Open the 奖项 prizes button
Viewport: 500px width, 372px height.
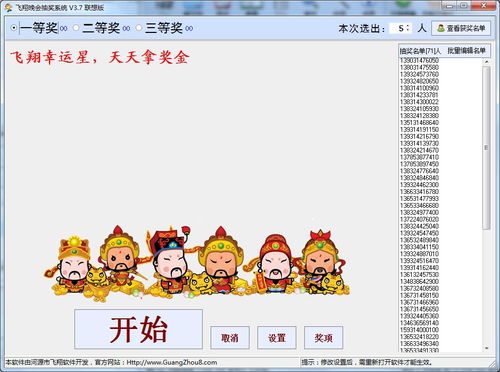click(323, 338)
